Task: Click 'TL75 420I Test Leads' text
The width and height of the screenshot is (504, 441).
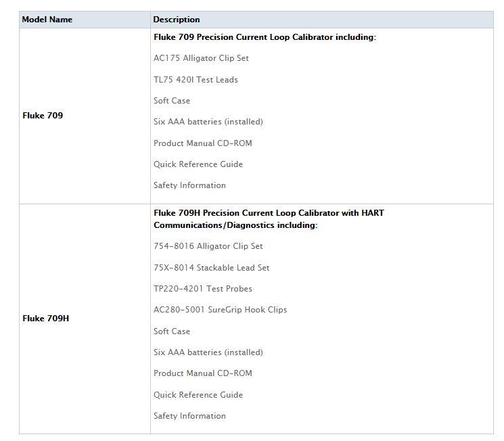Action: point(196,80)
